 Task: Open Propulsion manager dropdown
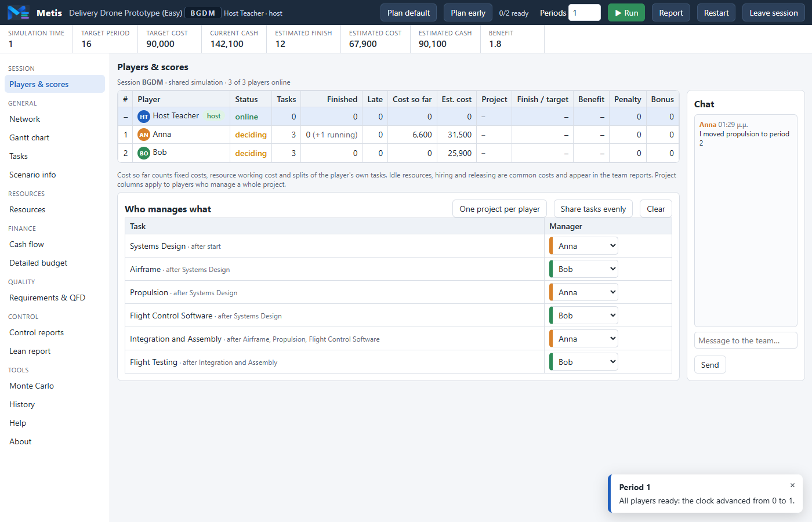point(583,292)
